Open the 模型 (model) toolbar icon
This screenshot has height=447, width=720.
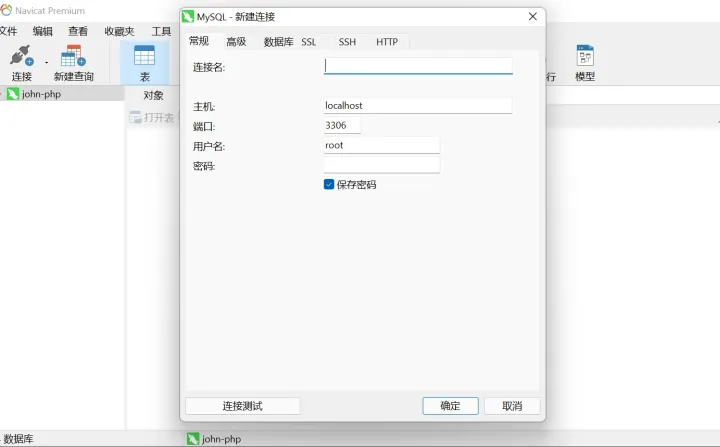pyautogui.click(x=585, y=56)
